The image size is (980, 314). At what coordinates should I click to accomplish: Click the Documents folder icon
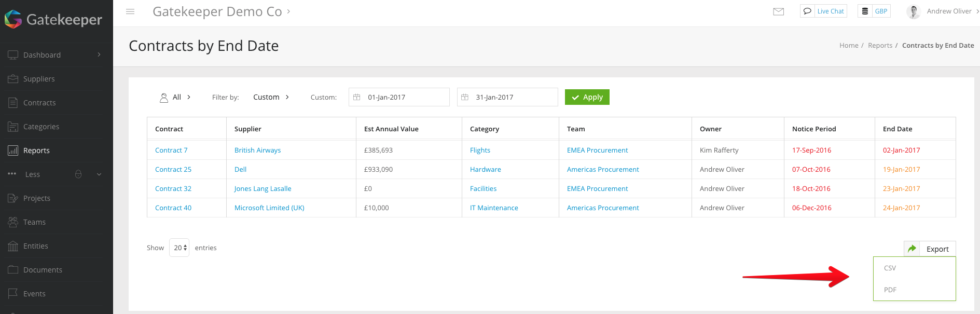tap(13, 270)
